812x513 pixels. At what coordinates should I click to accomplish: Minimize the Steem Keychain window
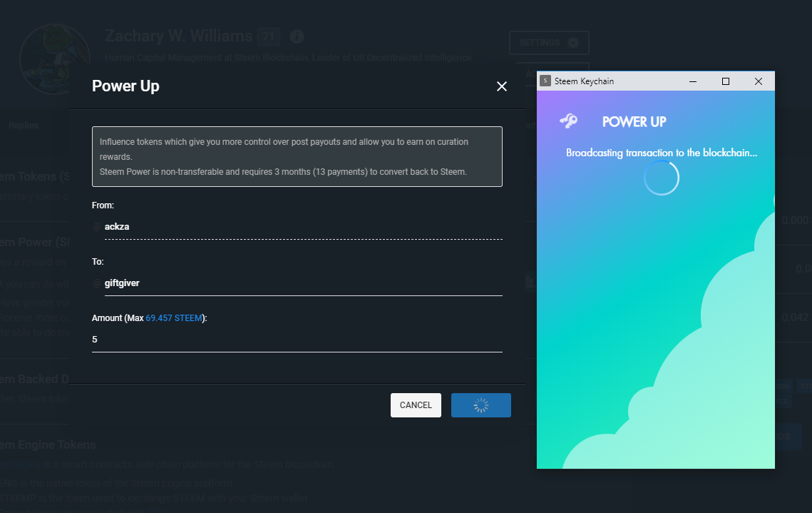[x=693, y=81]
